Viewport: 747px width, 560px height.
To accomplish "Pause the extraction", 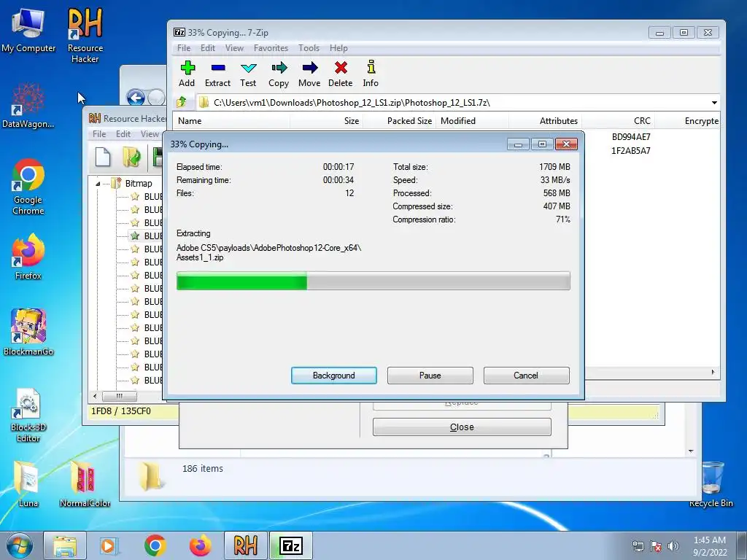I will 430,376.
